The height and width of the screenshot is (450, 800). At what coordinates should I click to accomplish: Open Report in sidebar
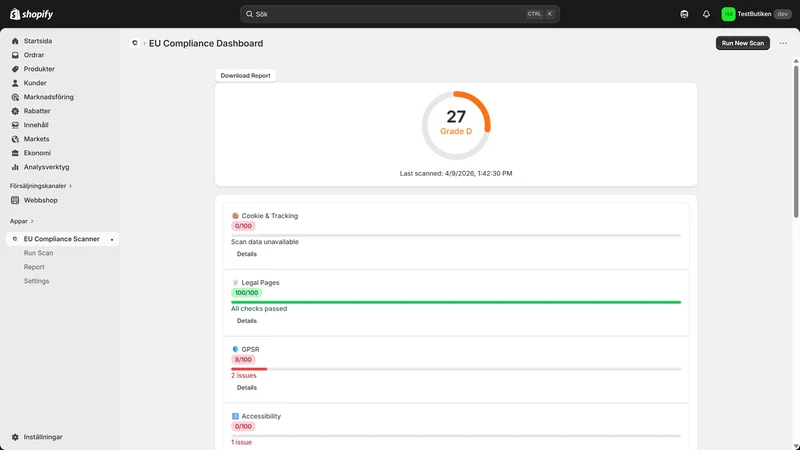(x=34, y=267)
